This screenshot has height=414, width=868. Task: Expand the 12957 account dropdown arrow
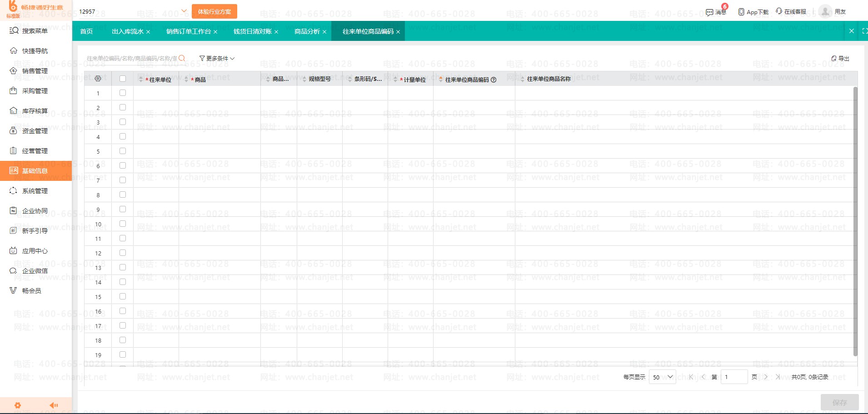(x=184, y=10)
